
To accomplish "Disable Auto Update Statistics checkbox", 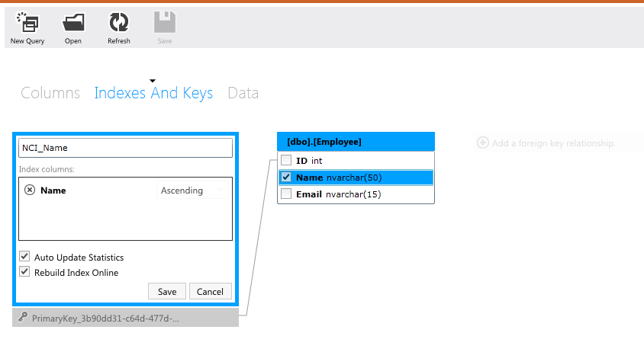I will [24, 257].
